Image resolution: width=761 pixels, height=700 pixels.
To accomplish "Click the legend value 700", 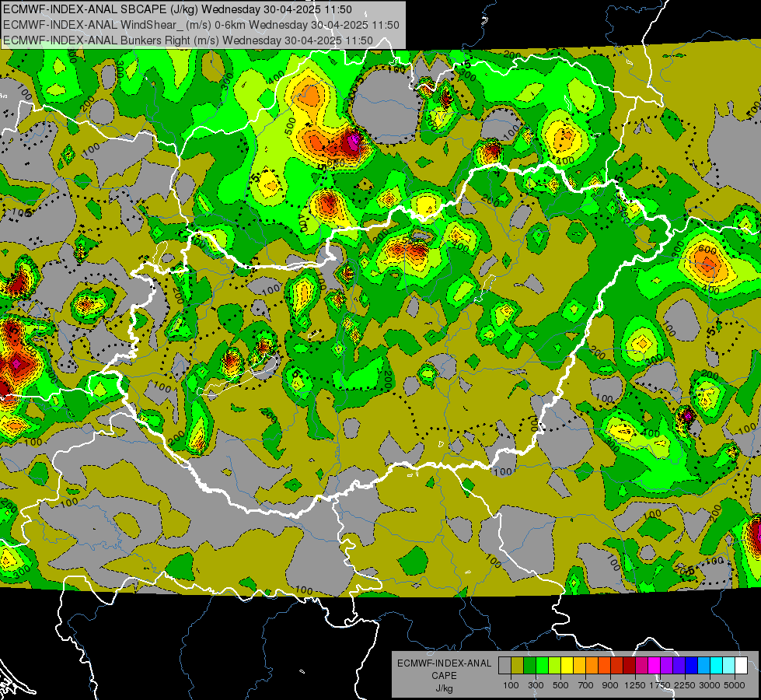I will 586,685.
